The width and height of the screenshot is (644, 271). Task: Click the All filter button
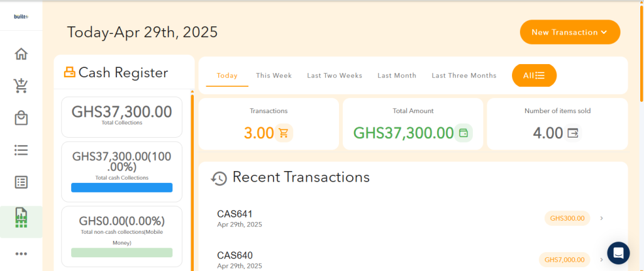(534, 75)
